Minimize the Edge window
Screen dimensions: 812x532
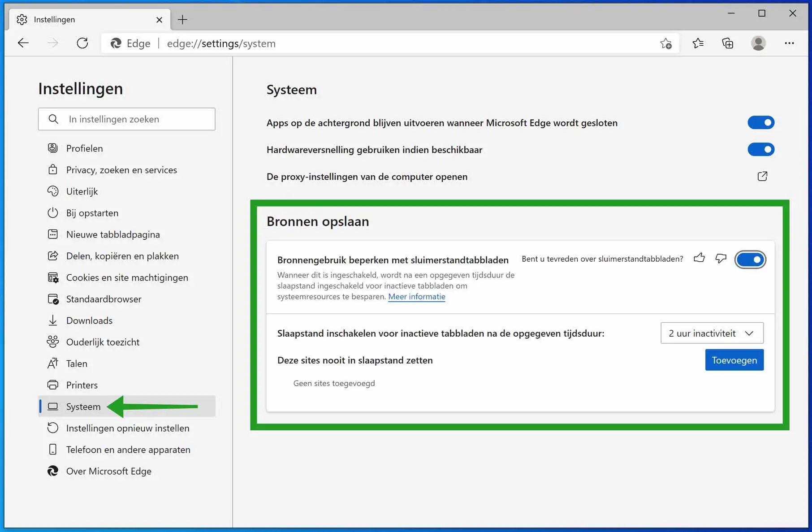click(731, 13)
